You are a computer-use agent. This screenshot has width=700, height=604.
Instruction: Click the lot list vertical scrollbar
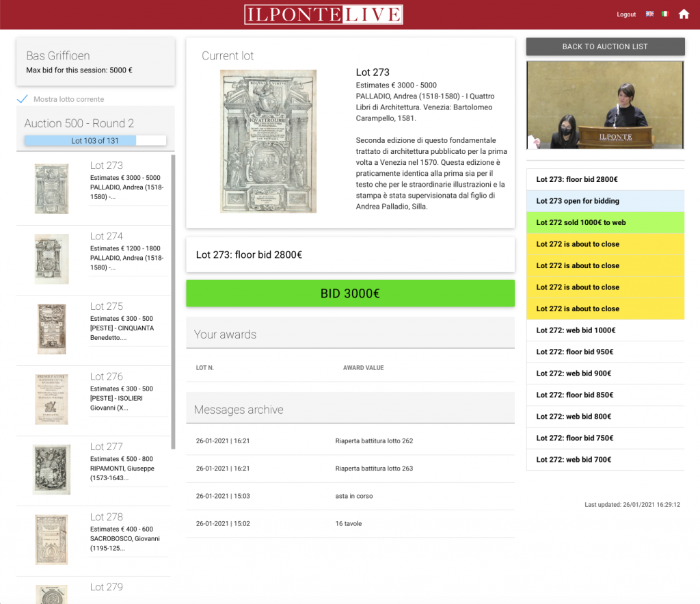[173, 302]
